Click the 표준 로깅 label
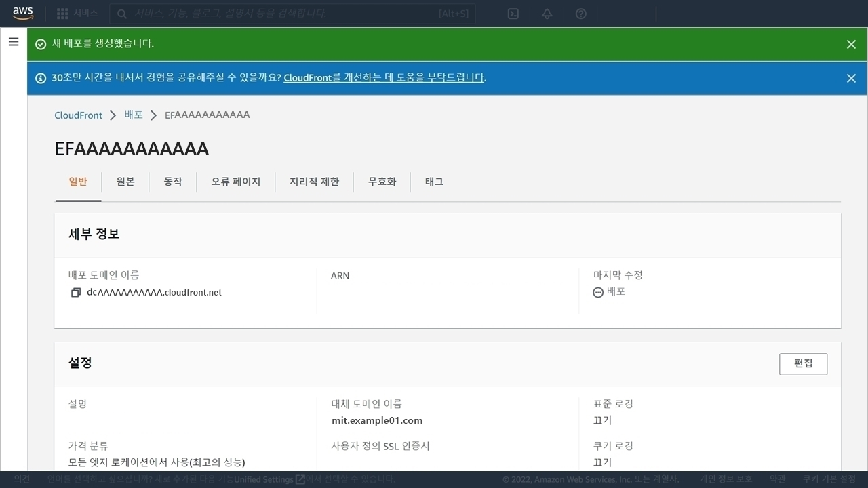Screen dimensions: 868x488 (613, 404)
